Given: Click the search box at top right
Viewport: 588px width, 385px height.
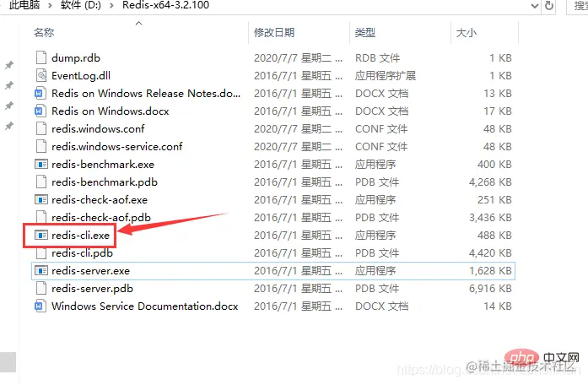Looking at the screenshot, I should coord(578,6).
